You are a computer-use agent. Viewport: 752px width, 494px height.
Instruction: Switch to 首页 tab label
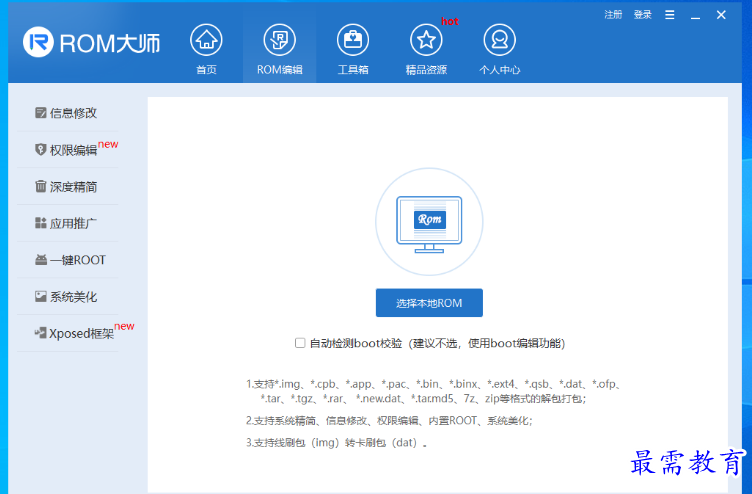pos(206,70)
